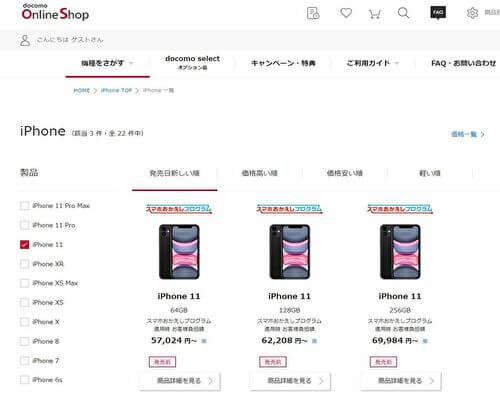Image resolution: width=500 pixels, height=400 pixels.
Task: View details button for iPhone 11 64GB
Action: (179, 381)
